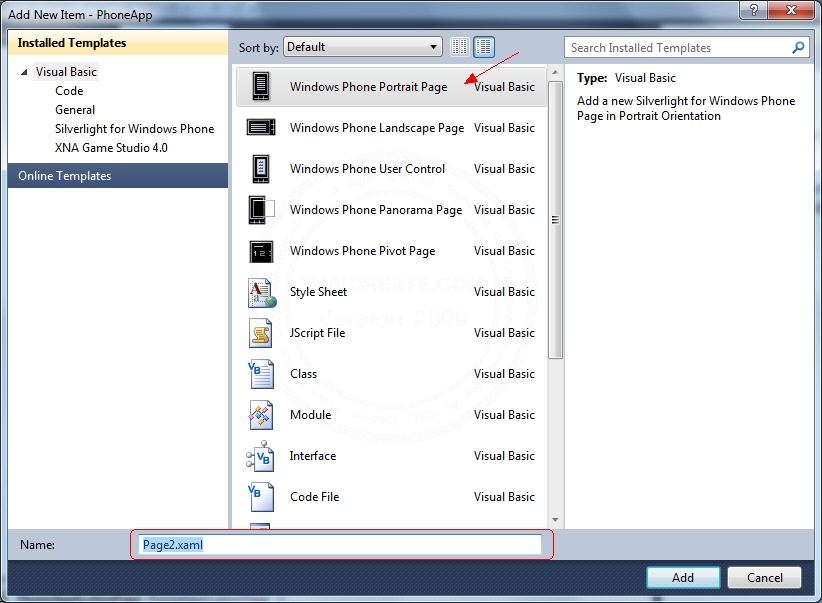822x603 pixels.
Task: Select the Windows Phone Panorama Page icon
Action: [261, 209]
